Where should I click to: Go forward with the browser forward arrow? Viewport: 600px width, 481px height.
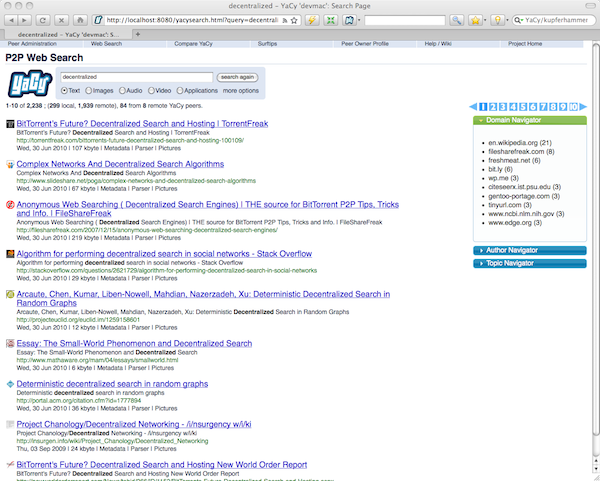click(x=24, y=20)
